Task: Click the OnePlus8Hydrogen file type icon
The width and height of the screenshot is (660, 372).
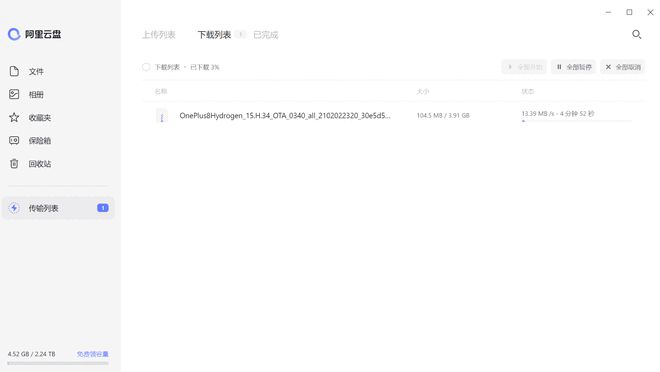Action: [x=162, y=116]
